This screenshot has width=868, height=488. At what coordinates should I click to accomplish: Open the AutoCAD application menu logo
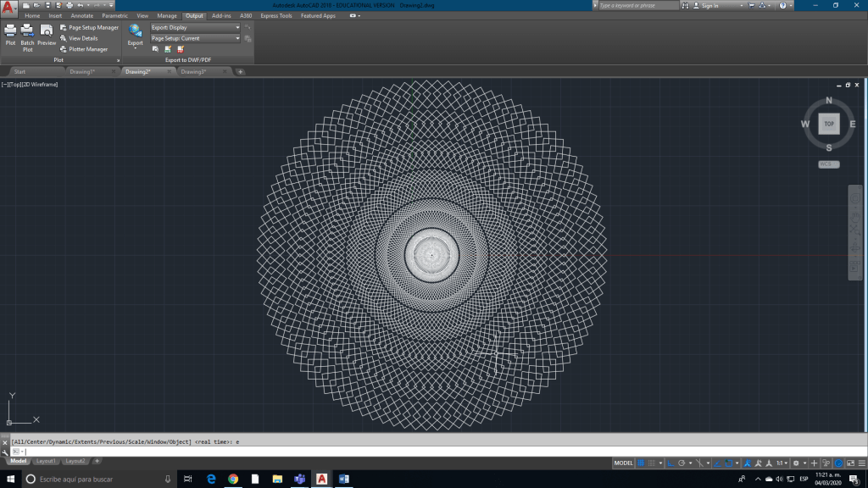[x=9, y=10]
